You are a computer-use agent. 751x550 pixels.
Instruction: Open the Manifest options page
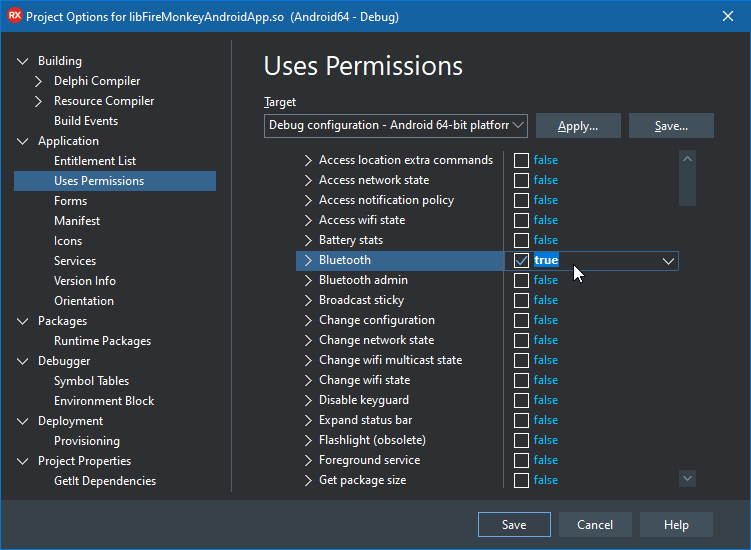point(77,221)
